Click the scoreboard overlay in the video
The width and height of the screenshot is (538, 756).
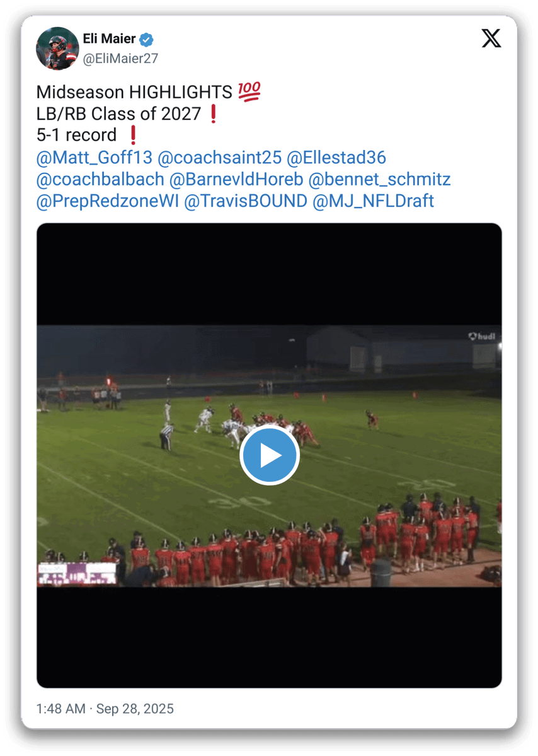pos(77,574)
